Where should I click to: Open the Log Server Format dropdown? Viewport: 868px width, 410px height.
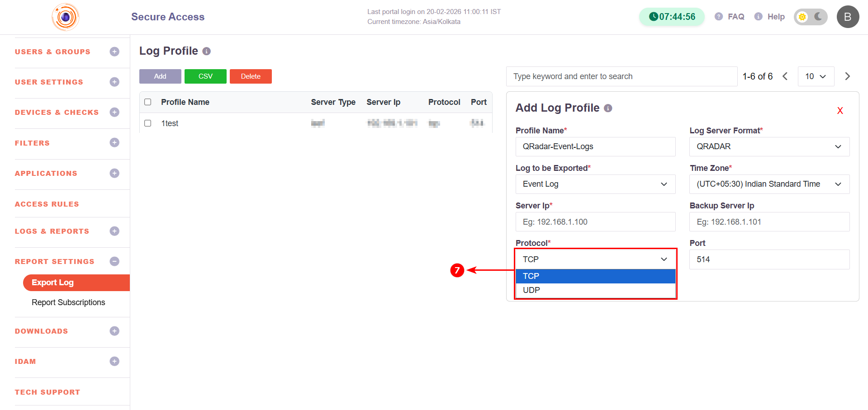coord(769,146)
